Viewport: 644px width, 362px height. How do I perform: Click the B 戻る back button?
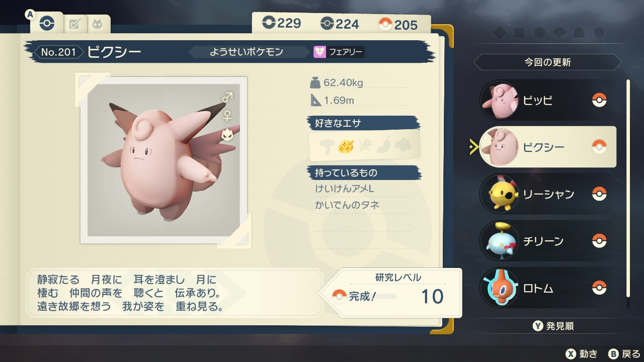pos(624,353)
